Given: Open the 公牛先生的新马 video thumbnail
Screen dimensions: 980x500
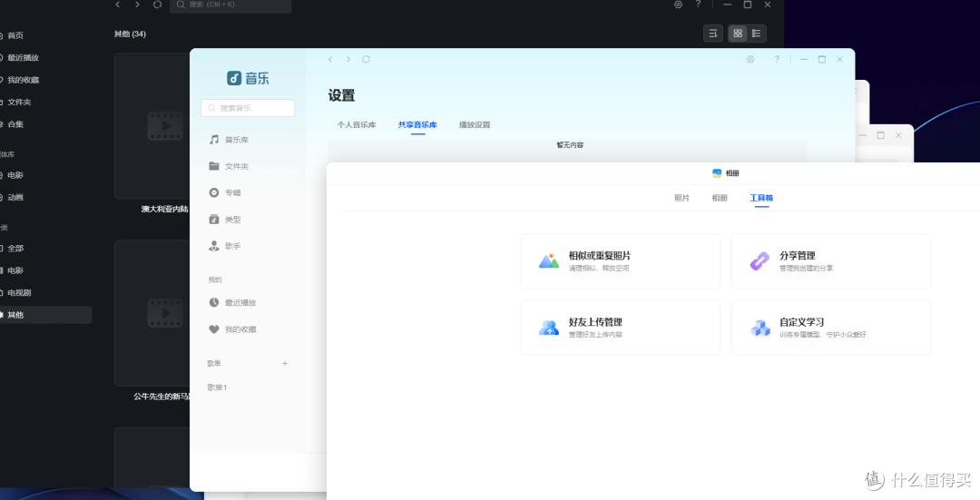Looking at the screenshot, I should coord(152,313).
